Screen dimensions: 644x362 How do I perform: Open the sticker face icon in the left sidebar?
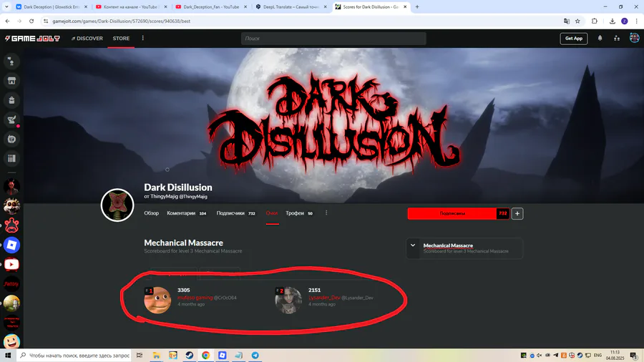click(x=11, y=139)
